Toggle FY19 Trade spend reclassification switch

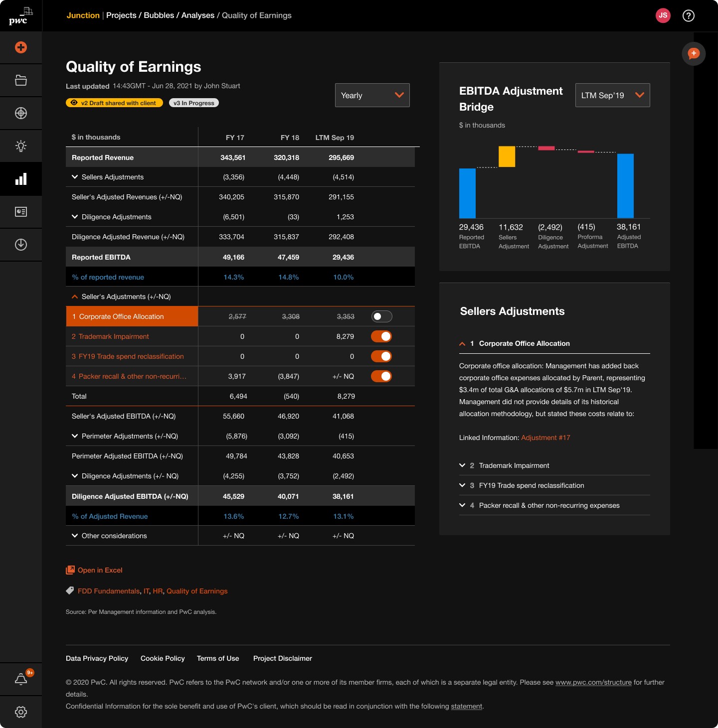381,356
